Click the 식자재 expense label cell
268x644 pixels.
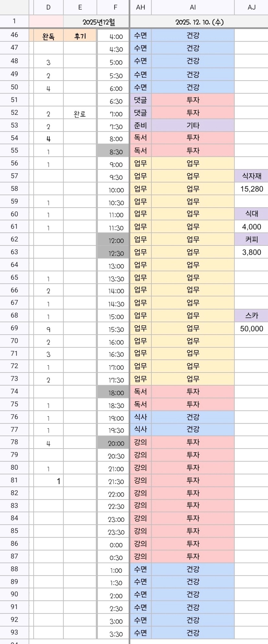click(x=251, y=176)
